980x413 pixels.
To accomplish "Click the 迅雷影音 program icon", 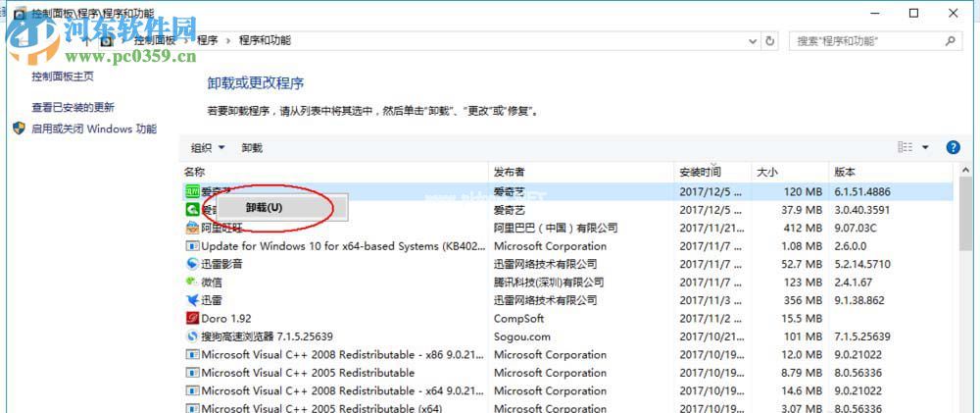I will tap(193, 264).
